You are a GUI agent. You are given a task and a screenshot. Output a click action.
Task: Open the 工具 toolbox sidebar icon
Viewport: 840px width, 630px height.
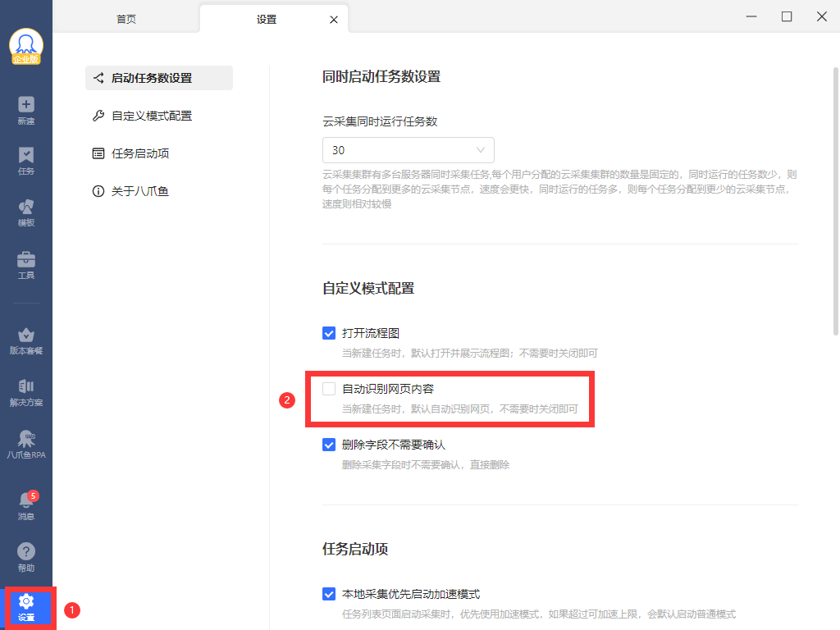click(x=25, y=265)
